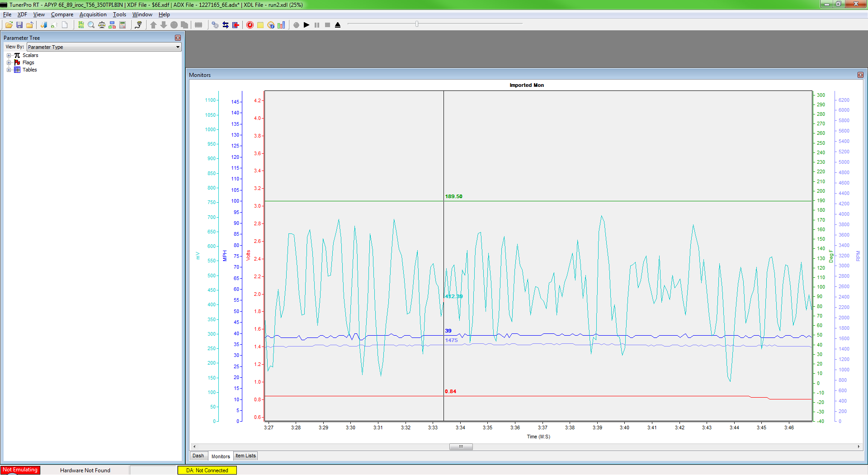Screen dimensions: 868x475
Task: Click the red gauge dashboard icon
Action: click(x=250, y=25)
